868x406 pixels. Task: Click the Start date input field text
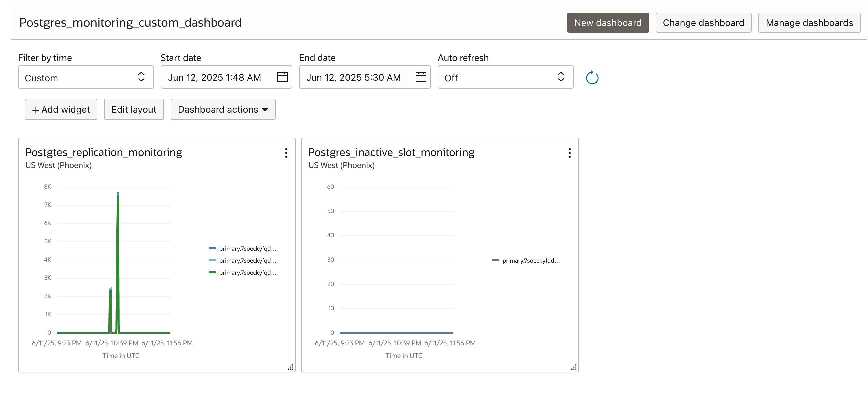pos(214,78)
